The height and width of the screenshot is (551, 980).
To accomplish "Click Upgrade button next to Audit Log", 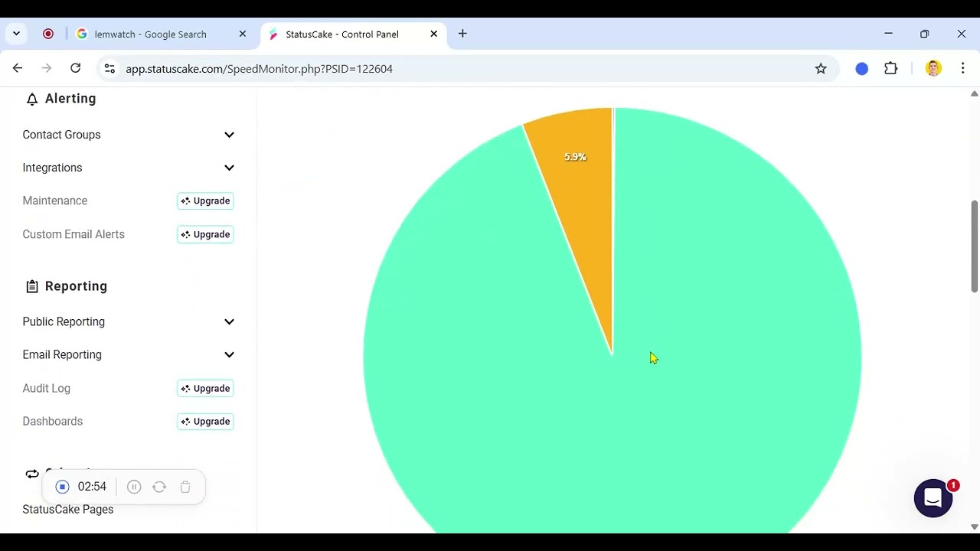I will (x=205, y=388).
